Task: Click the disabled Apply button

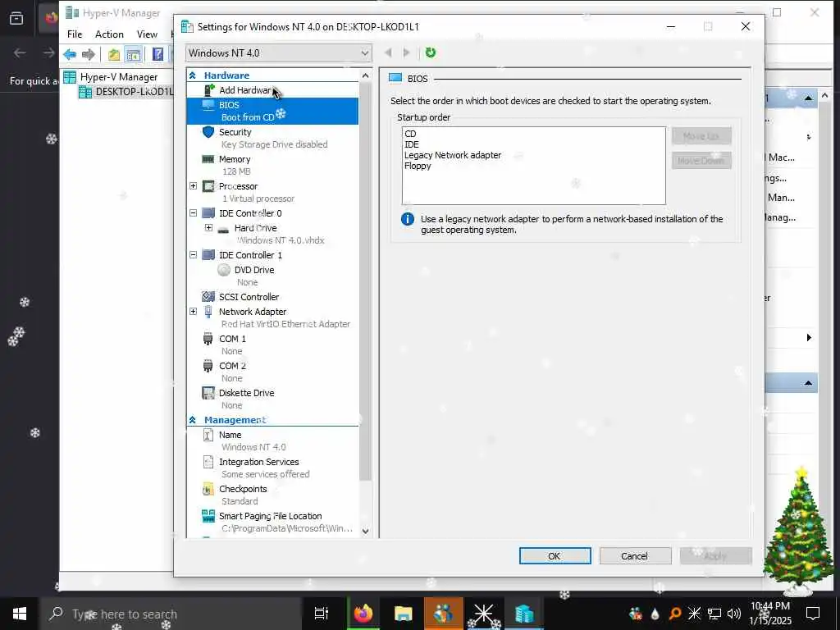Action: click(x=715, y=556)
